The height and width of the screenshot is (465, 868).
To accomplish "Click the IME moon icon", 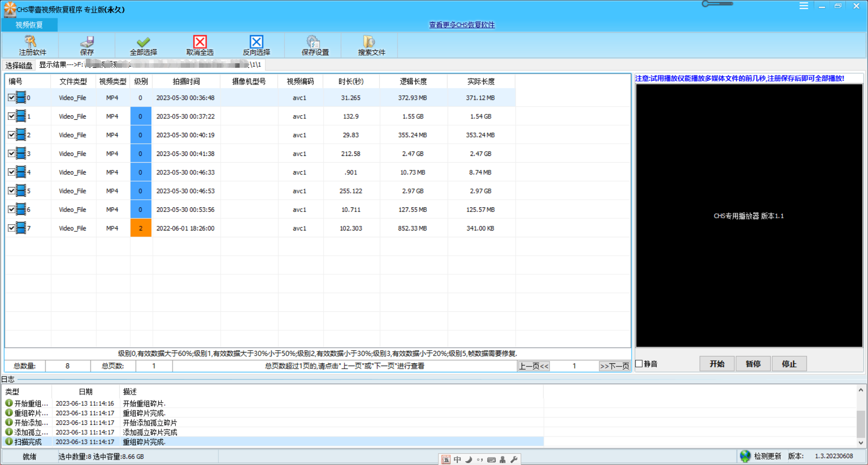I will coord(469,460).
